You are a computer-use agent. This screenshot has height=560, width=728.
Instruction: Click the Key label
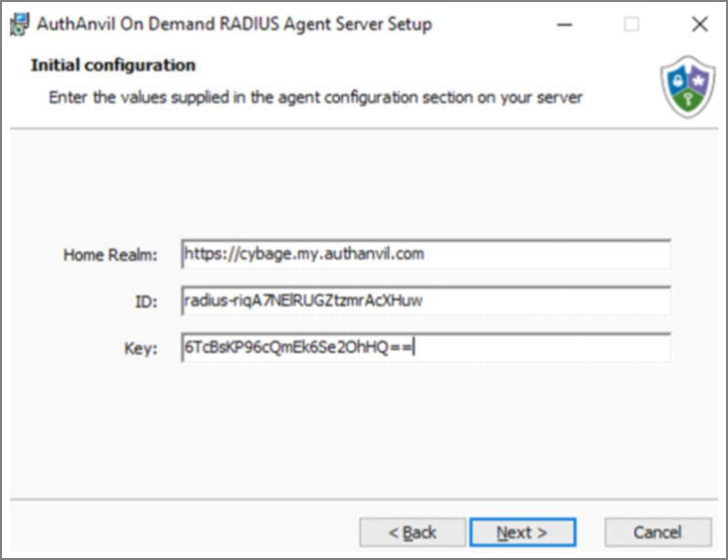[141, 348]
